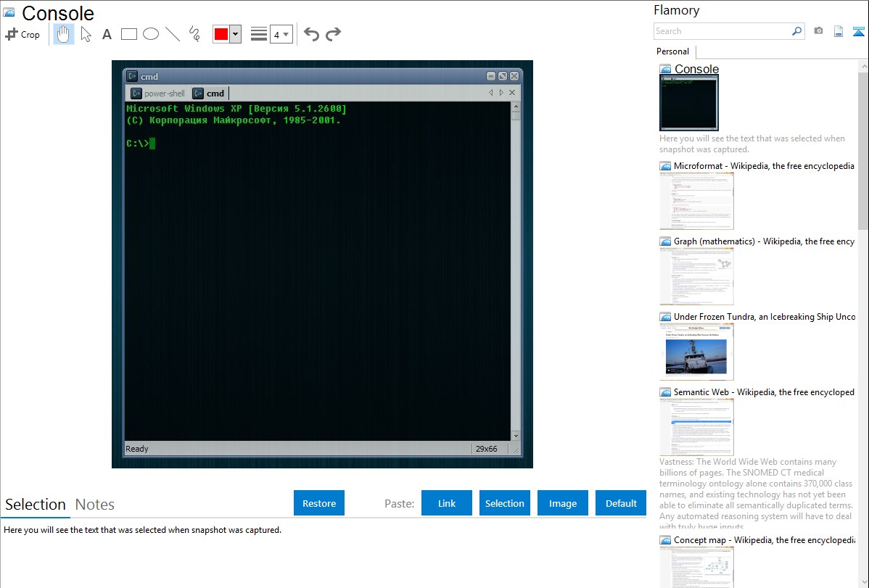The width and height of the screenshot is (869, 588).
Task: Open Semantic Web Wikipedia snapshot title
Action: (764, 392)
